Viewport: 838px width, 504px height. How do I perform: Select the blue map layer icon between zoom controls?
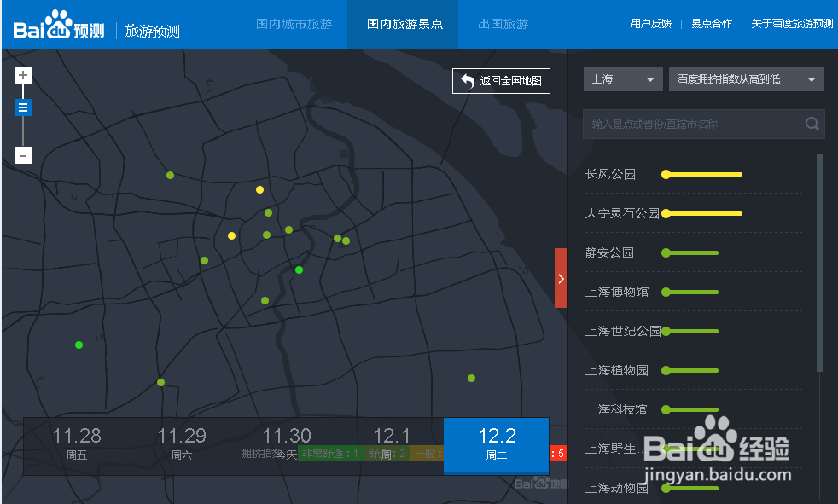click(x=22, y=107)
